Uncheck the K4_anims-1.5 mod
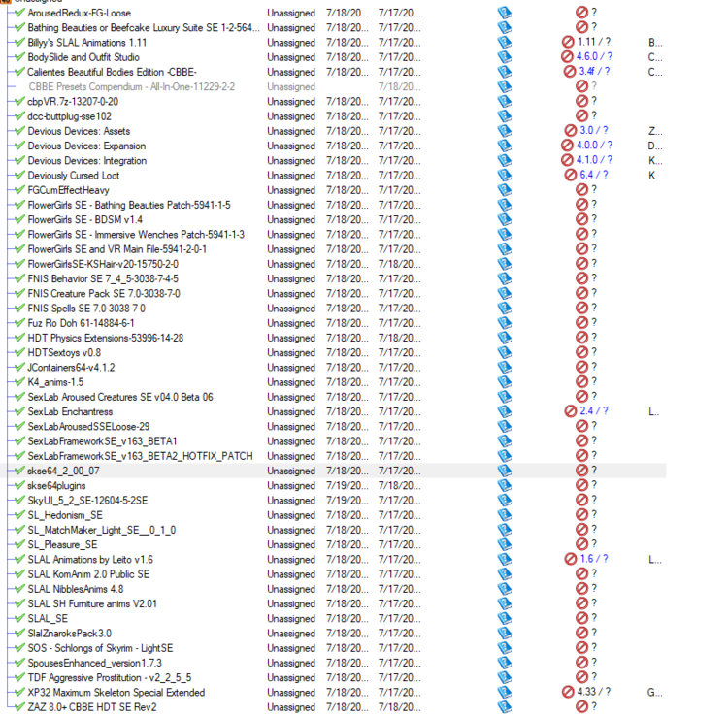The image size is (728, 716). 19,381
